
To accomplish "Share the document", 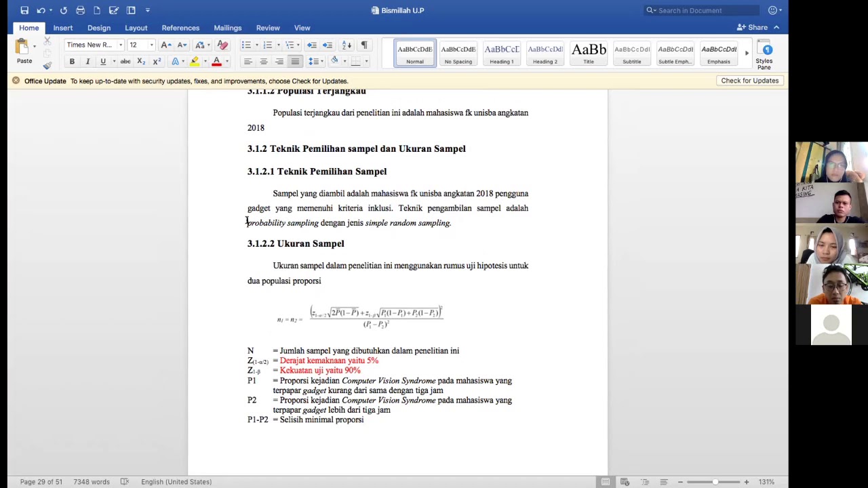I will (753, 28).
